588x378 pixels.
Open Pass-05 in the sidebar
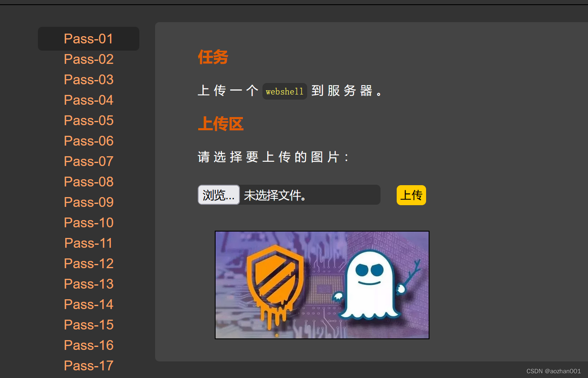[x=88, y=120]
